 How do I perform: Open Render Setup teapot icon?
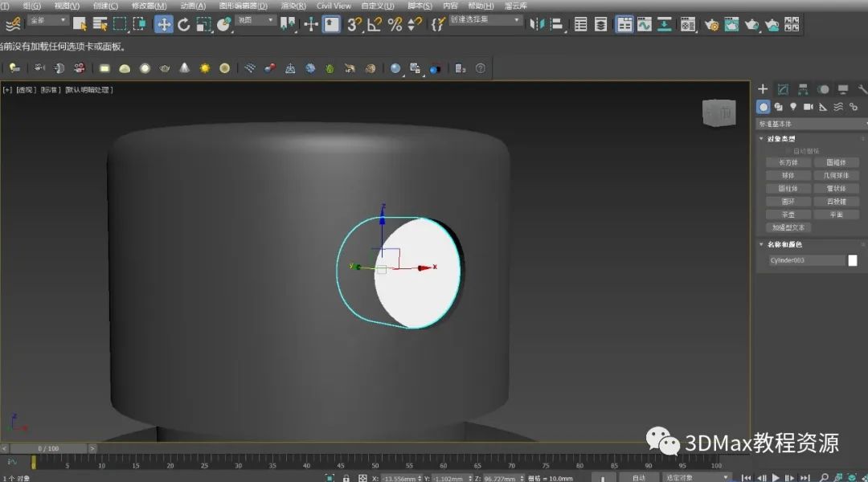coord(711,24)
